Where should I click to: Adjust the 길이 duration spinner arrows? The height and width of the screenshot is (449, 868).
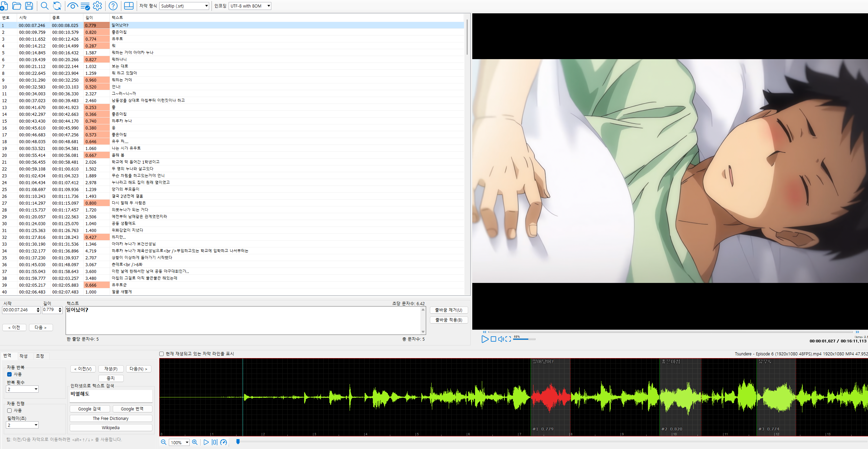click(x=60, y=310)
